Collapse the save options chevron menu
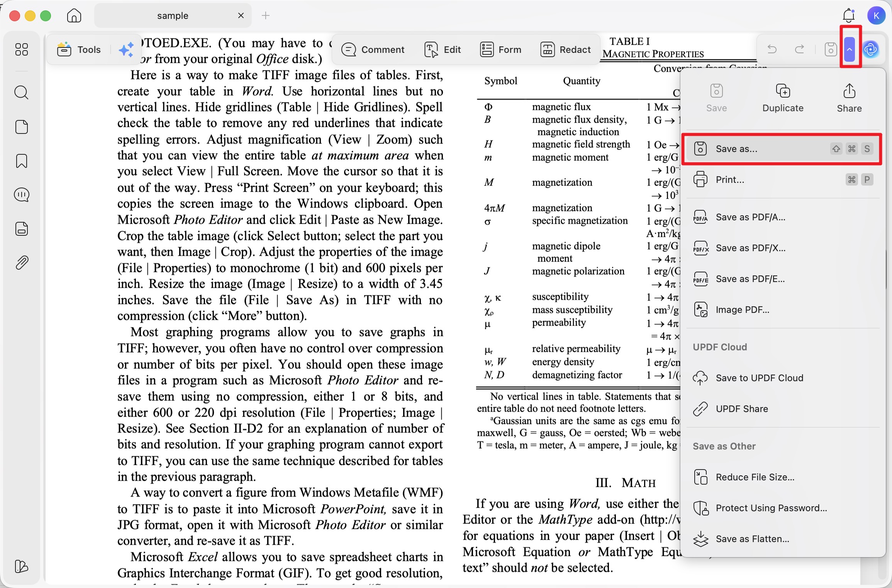Viewport: 892px width, 588px height. (x=850, y=49)
